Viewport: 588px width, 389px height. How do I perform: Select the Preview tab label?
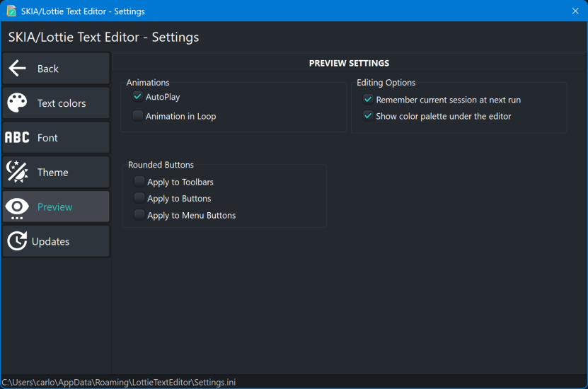point(54,207)
